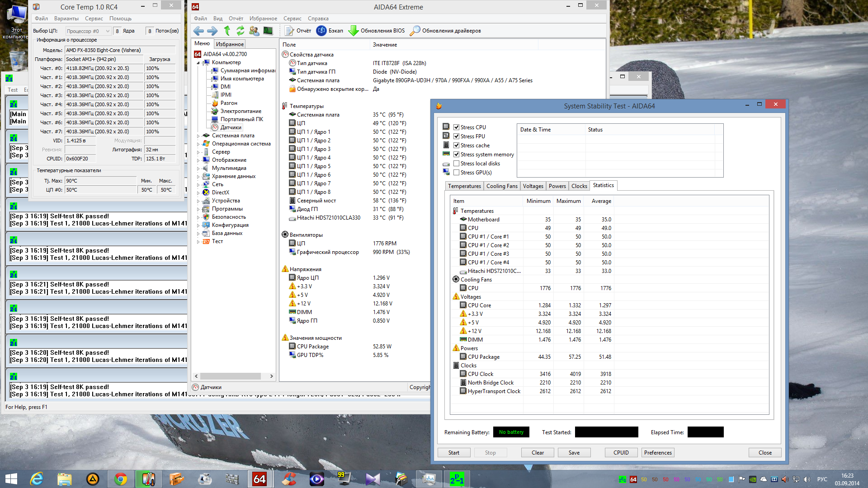Open Internet Explorer from the taskbar
868x488 pixels.
[36, 479]
